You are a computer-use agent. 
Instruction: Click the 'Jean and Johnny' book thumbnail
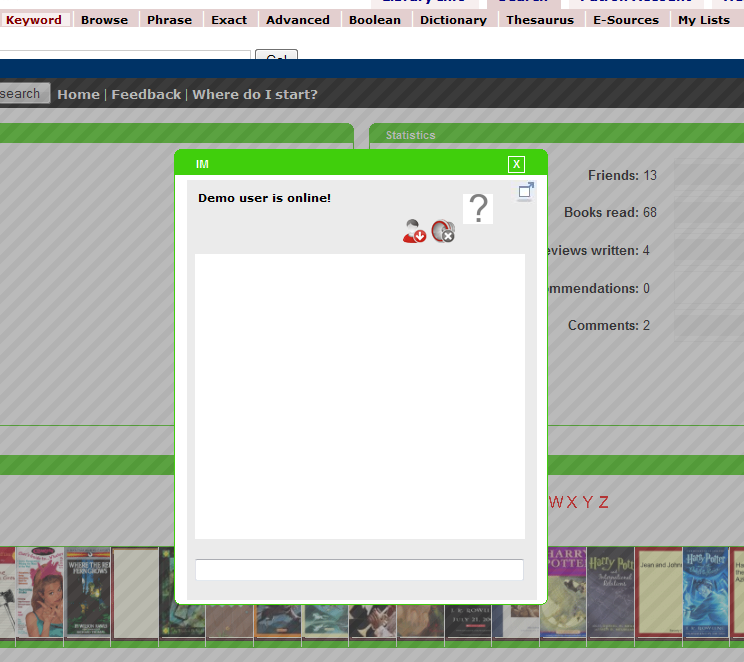click(x=659, y=591)
